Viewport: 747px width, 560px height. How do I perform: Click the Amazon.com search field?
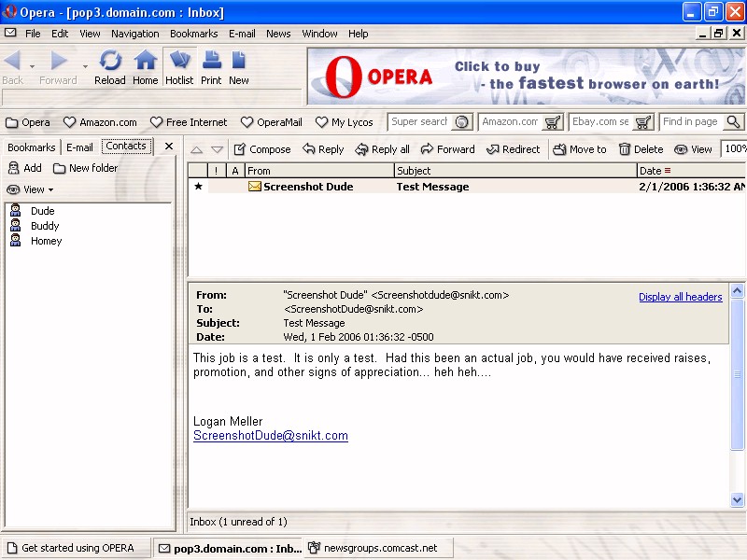tap(510, 122)
